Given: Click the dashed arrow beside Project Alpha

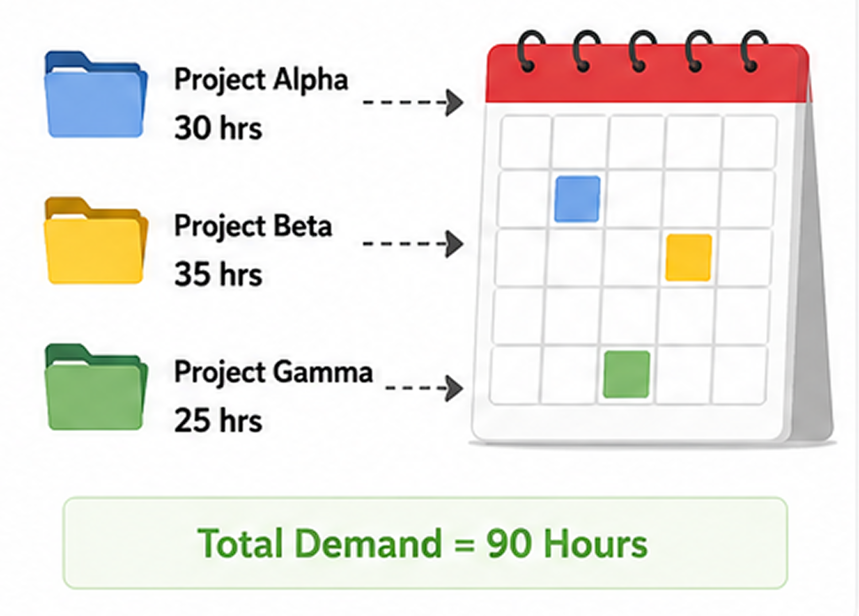Looking at the screenshot, I should click(413, 102).
